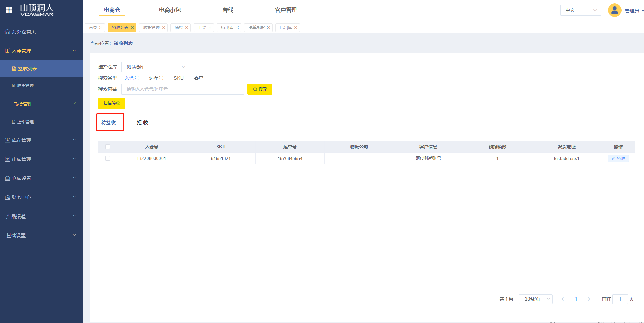Click the 签收 edit icon button in the row
The height and width of the screenshot is (323, 644).
coord(618,158)
